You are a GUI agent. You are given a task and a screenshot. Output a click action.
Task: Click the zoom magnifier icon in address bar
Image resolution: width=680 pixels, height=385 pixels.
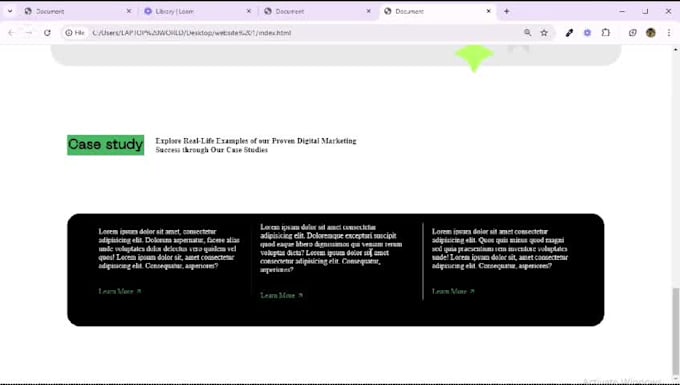click(527, 33)
